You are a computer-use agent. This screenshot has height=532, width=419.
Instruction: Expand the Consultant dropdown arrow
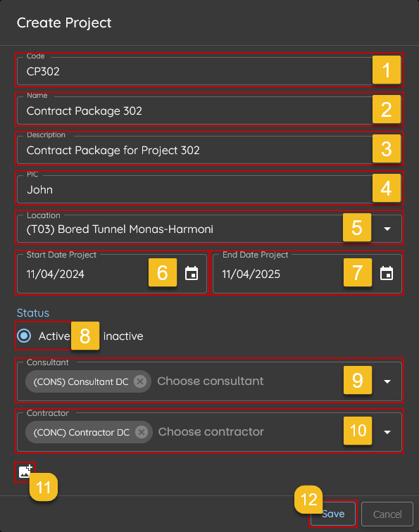[x=387, y=381]
